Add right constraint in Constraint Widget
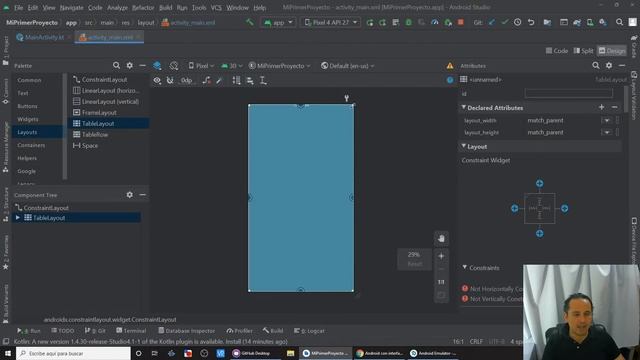Viewport: 640px width, 360px height. tap(564, 209)
